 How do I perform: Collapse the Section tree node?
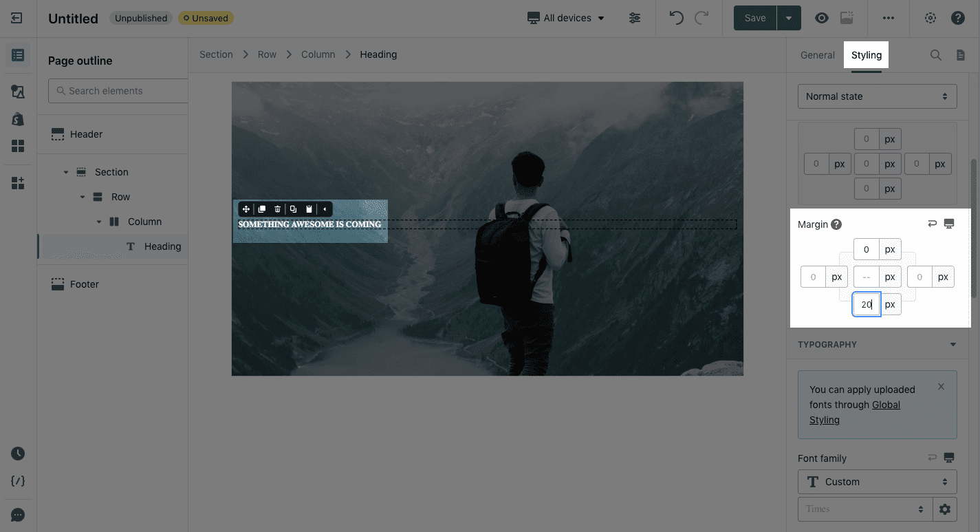66,172
